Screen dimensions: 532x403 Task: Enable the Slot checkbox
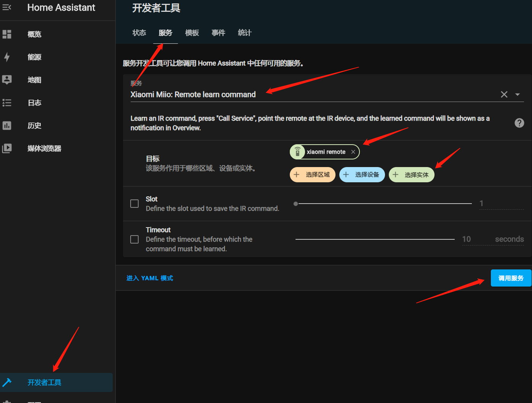(x=134, y=204)
